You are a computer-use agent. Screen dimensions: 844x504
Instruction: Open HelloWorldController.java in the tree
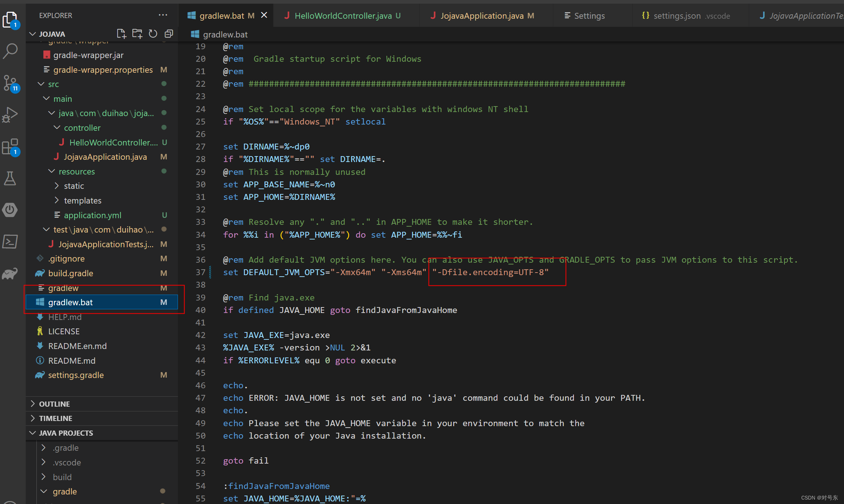pos(102,142)
